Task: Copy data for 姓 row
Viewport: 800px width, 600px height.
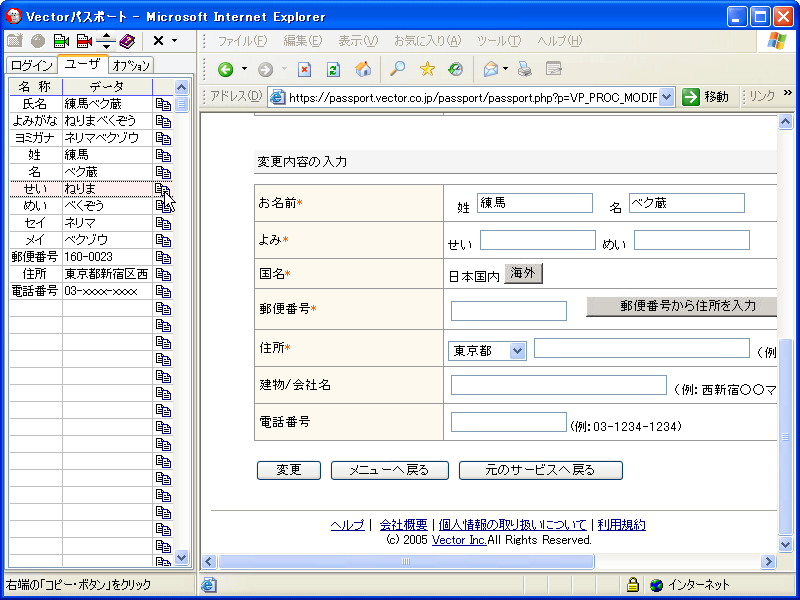Action: click(x=163, y=155)
